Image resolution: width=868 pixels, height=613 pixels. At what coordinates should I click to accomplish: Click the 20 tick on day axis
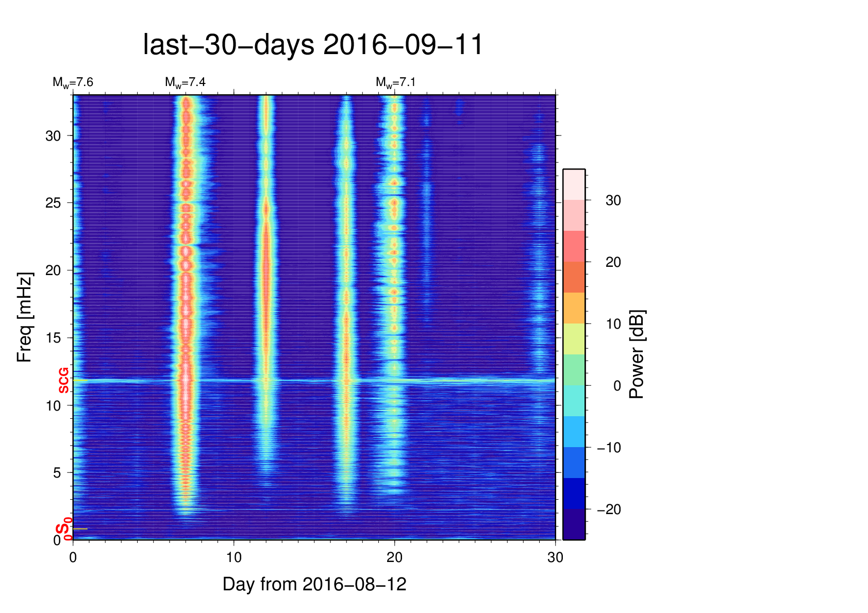point(394,557)
